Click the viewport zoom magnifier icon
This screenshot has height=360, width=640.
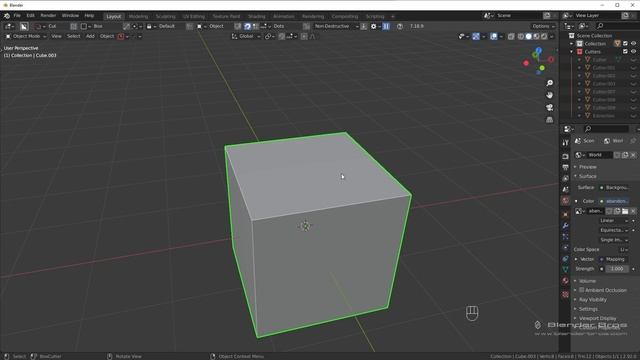tap(550, 83)
